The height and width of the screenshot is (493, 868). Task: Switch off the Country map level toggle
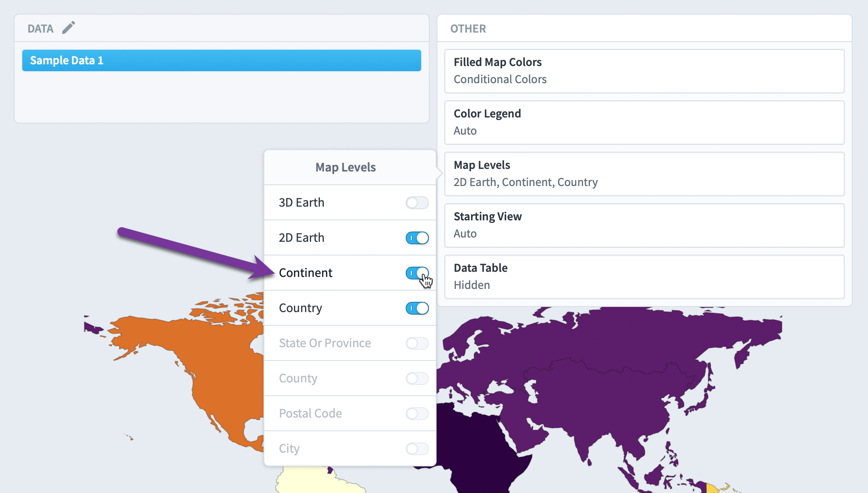point(417,308)
